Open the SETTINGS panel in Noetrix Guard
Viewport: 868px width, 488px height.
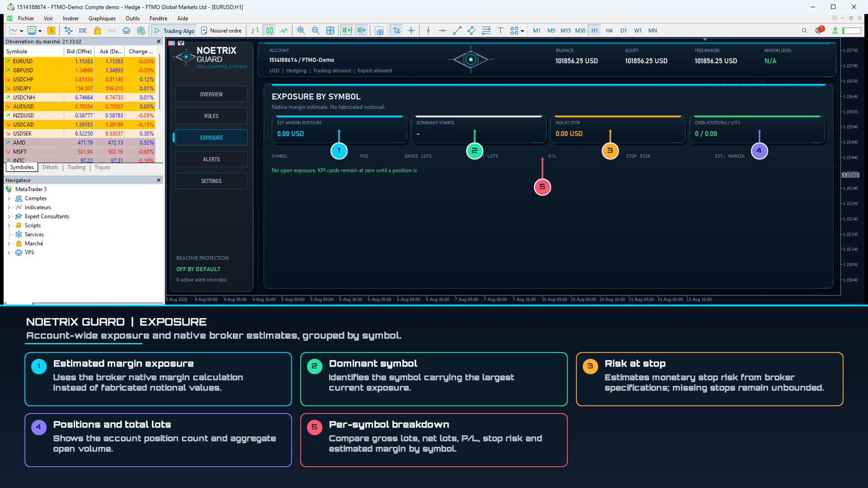point(211,181)
